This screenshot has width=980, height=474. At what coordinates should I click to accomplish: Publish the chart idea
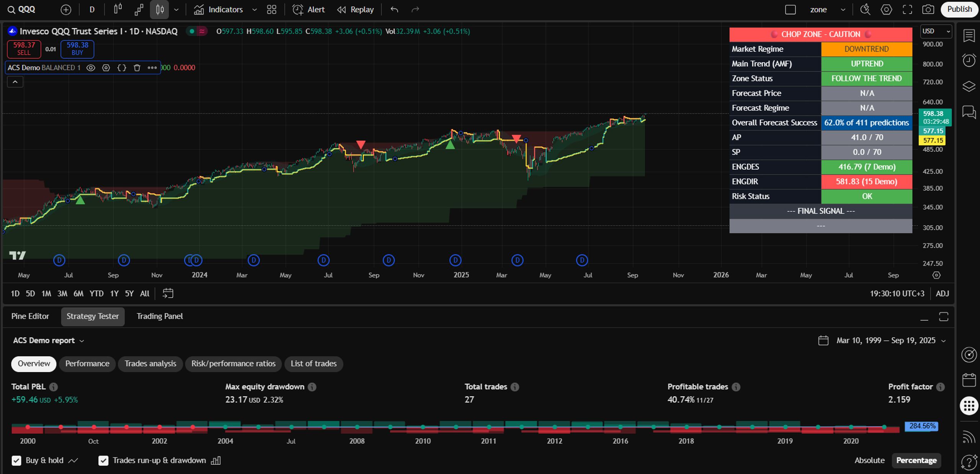click(959, 10)
